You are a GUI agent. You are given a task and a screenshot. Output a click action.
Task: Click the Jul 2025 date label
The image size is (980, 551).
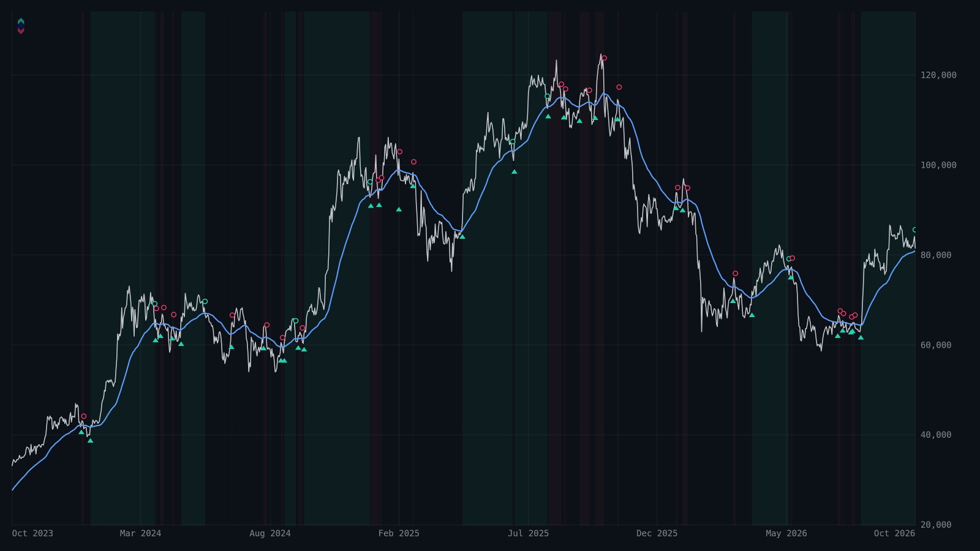point(528,533)
